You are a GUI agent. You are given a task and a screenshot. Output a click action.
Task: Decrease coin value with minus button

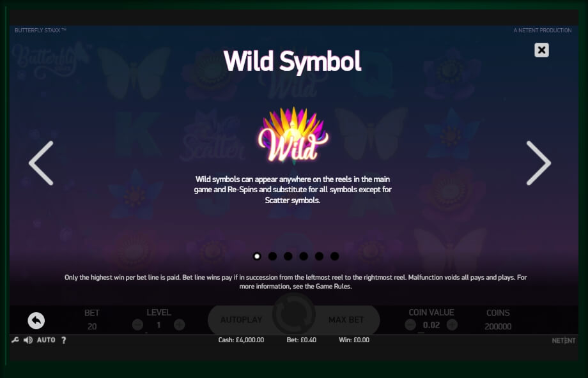pyautogui.click(x=410, y=325)
